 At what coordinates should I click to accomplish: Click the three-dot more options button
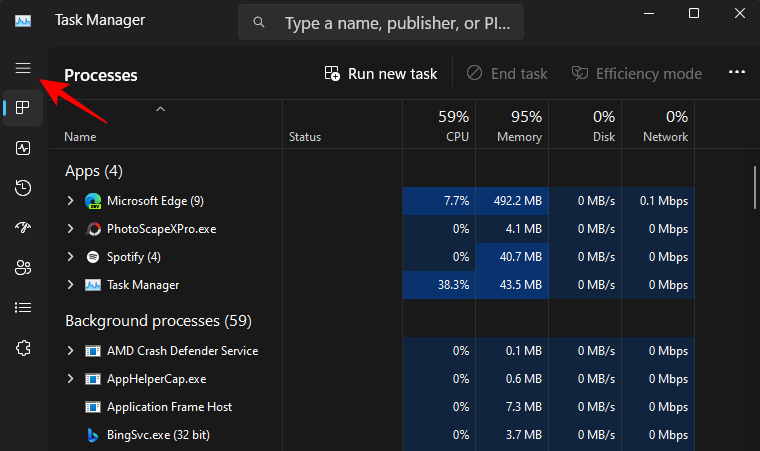point(737,73)
